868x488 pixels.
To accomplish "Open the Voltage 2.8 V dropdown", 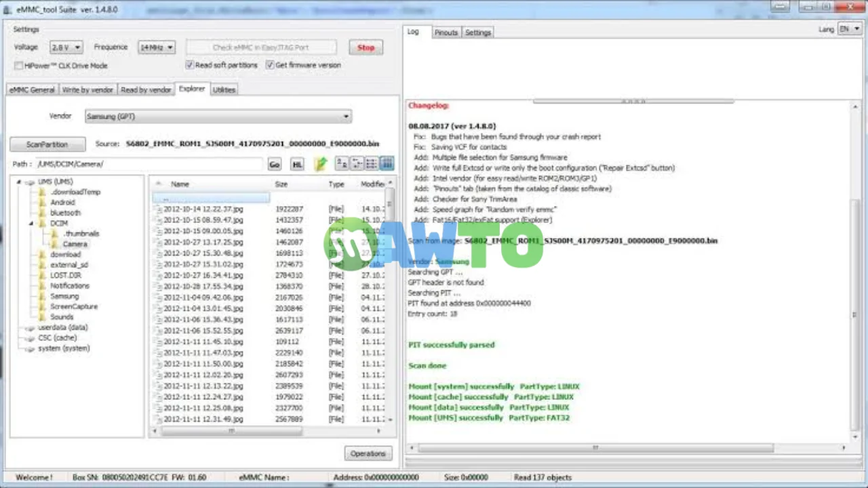I will pos(66,47).
